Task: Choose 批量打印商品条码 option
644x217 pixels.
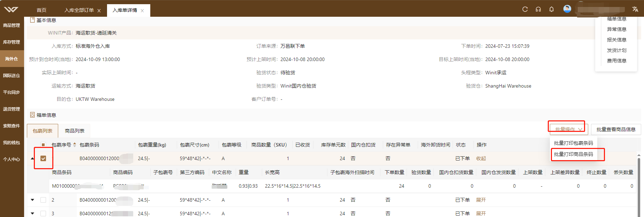Action: point(574,154)
